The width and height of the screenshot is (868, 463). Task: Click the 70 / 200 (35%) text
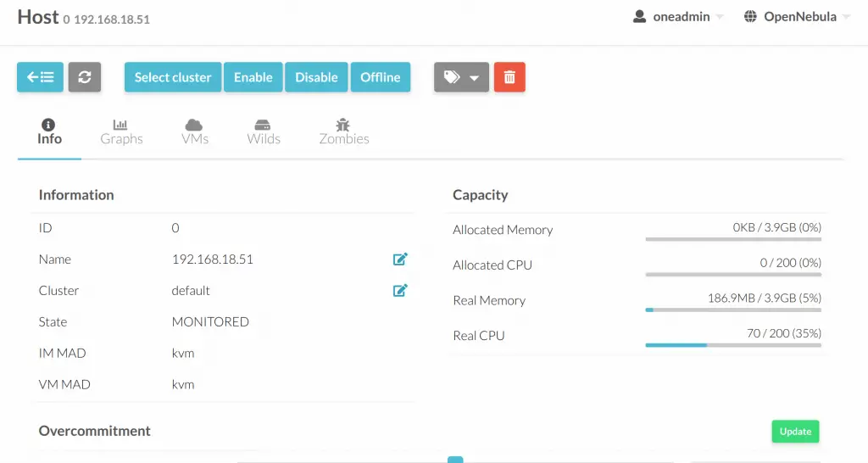click(784, 333)
